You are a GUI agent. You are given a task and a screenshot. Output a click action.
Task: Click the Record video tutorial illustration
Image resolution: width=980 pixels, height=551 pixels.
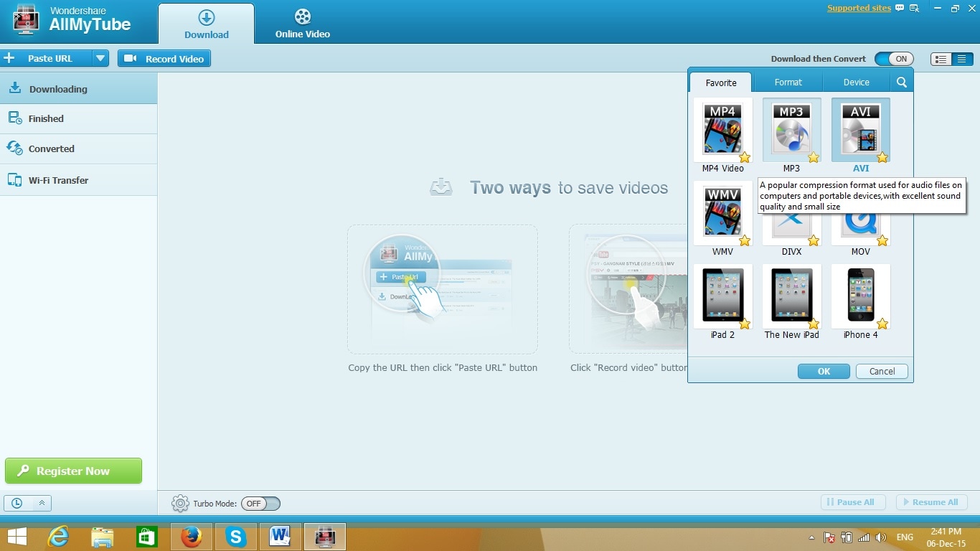point(628,289)
